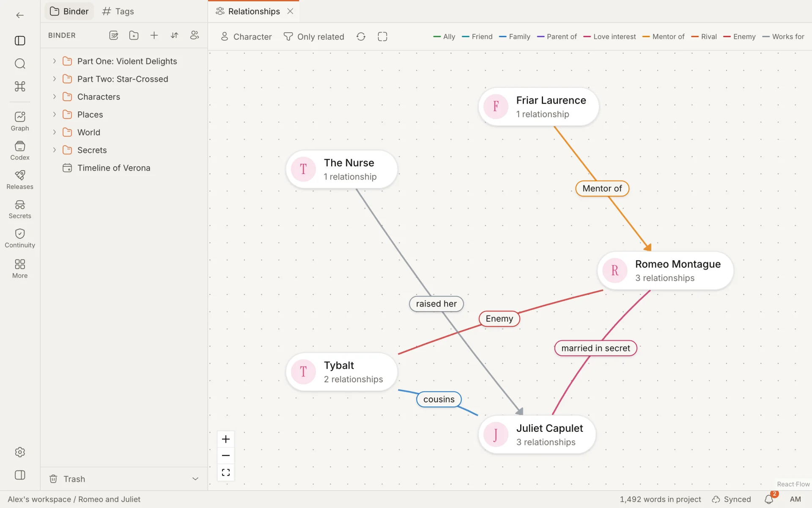
Task: Click the Enemy edge label on graph
Action: click(x=499, y=319)
